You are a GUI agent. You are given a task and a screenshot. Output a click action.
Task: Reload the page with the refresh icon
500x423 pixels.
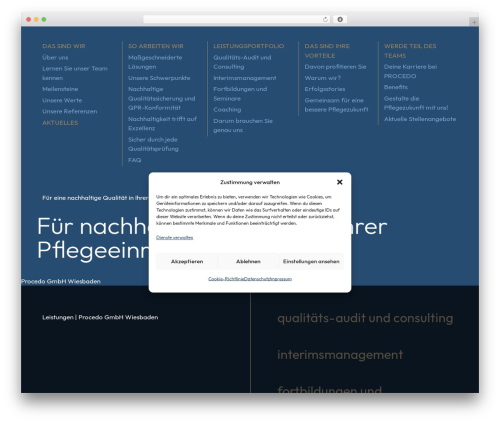pyautogui.click(x=325, y=19)
